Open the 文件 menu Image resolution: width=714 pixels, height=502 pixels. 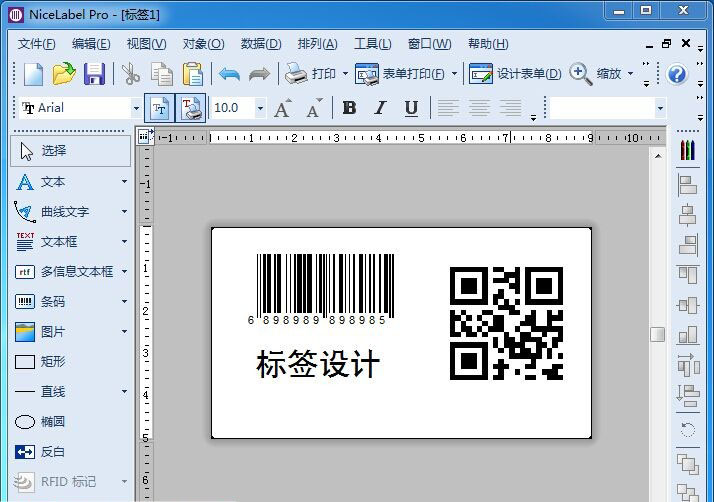36,44
